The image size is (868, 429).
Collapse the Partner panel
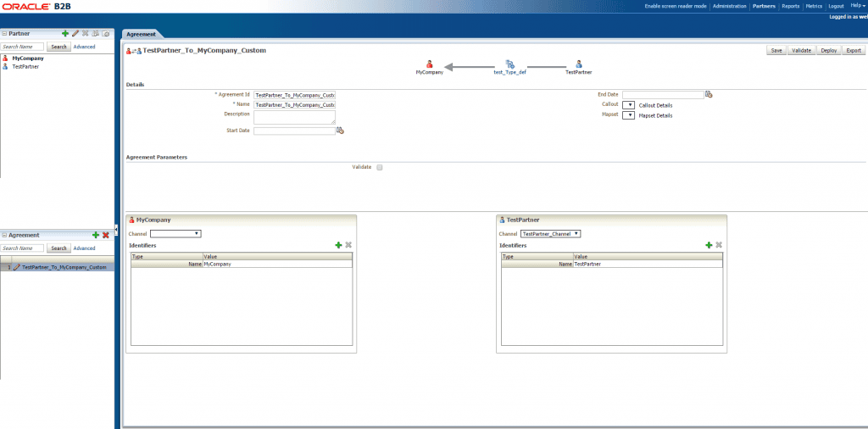click(x=4, y=34)
